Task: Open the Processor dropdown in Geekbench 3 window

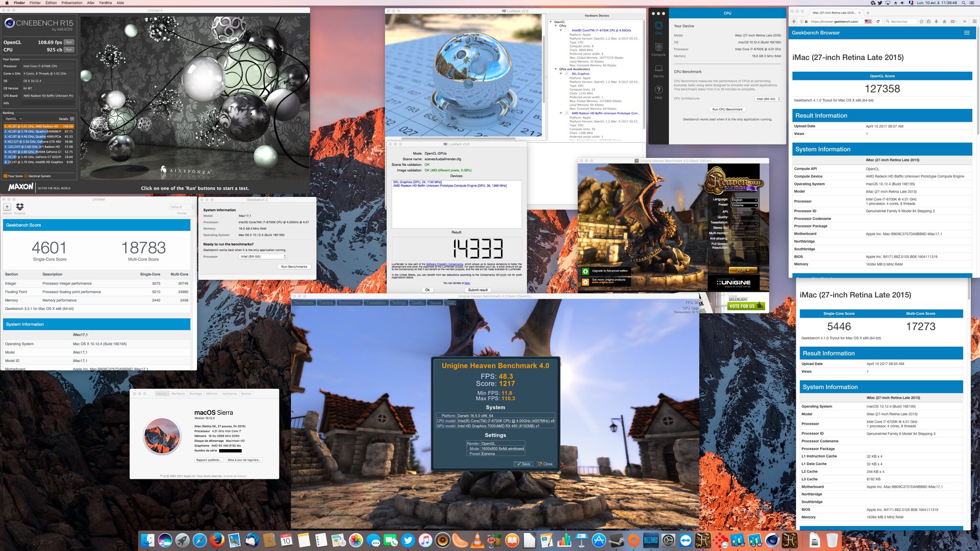Action: click(x=263, y=257)
